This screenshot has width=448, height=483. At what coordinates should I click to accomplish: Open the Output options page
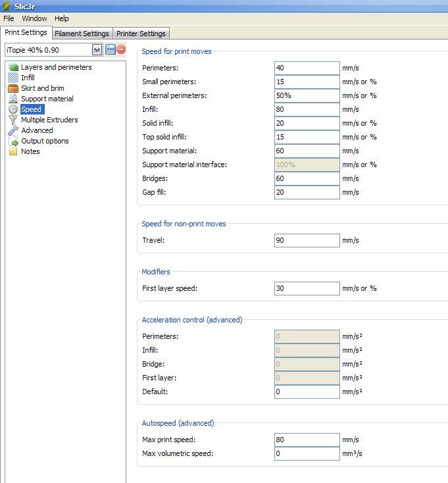(x=45, y=141)
